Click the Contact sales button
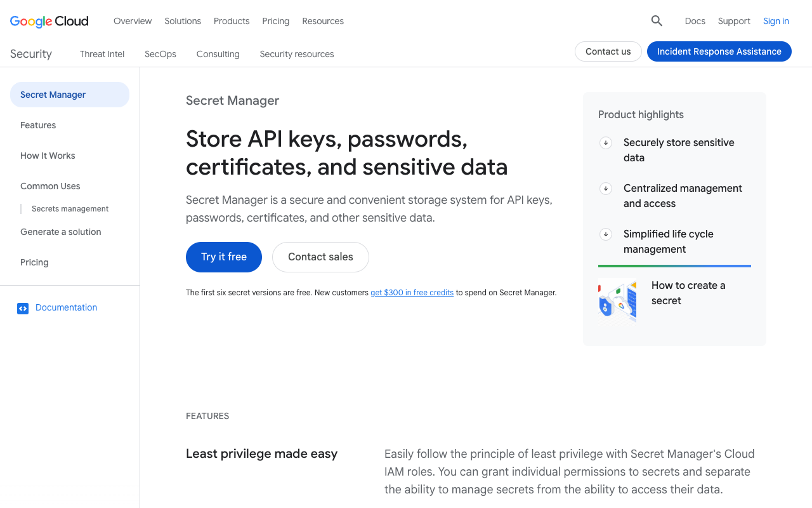 pyautogui.click(x=320, y=257)
